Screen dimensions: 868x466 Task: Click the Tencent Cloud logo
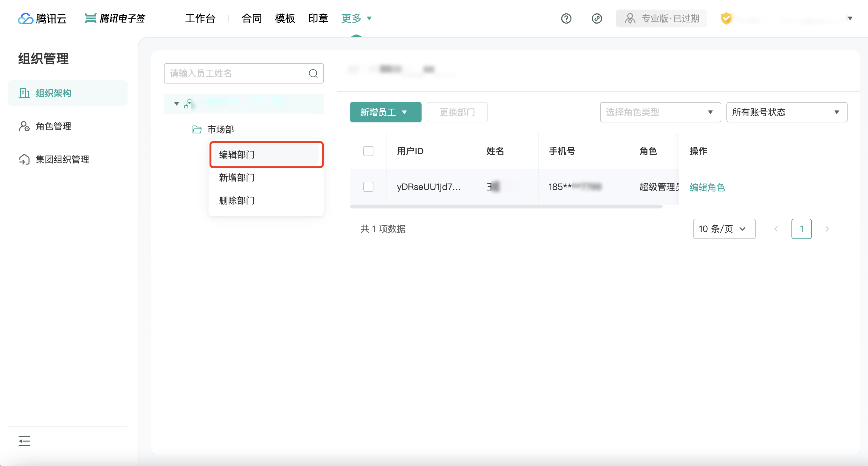click(42, 18)
